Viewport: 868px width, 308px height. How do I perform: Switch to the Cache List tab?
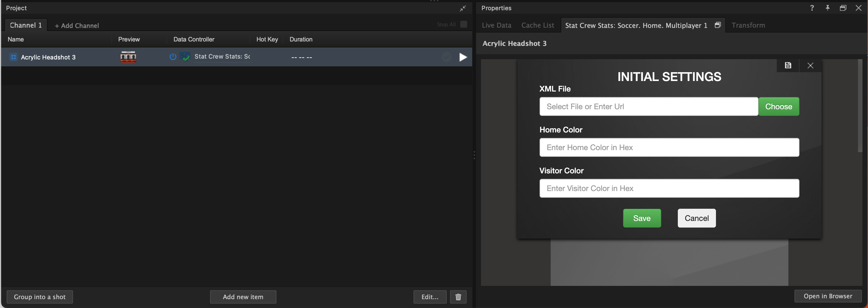(537, 25)
